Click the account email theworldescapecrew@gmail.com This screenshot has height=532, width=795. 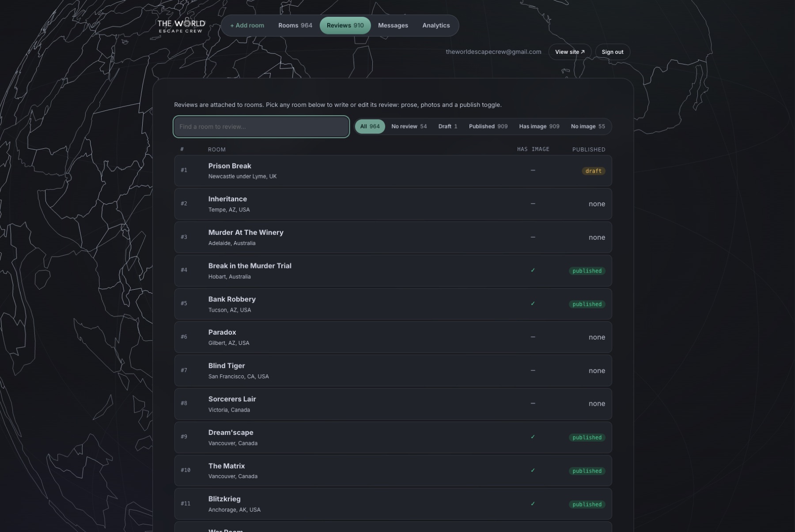(x=493, y=52)
